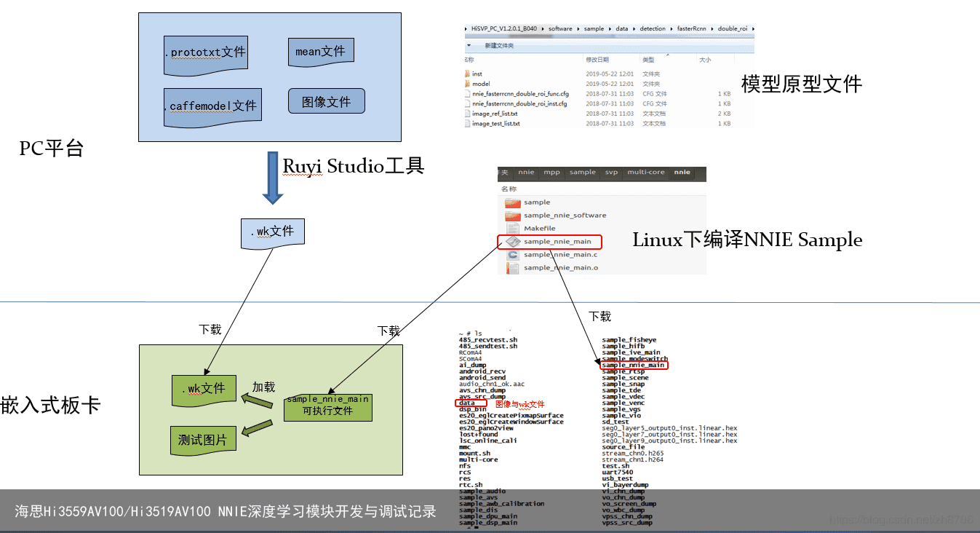Expand breadcrumb arrow after fasterRcnn
The width and height of the screenshot is (980, 533).
[712, 28]
